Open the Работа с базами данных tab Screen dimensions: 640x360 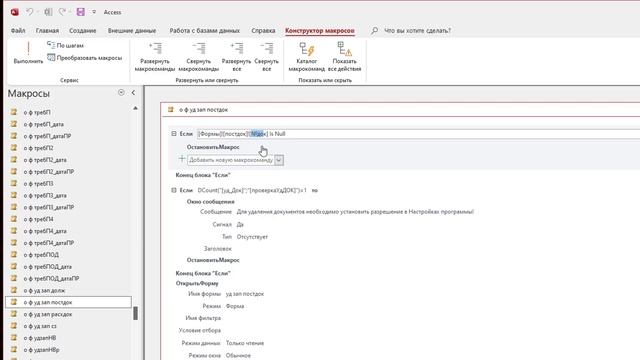click(x=204, y=31)
